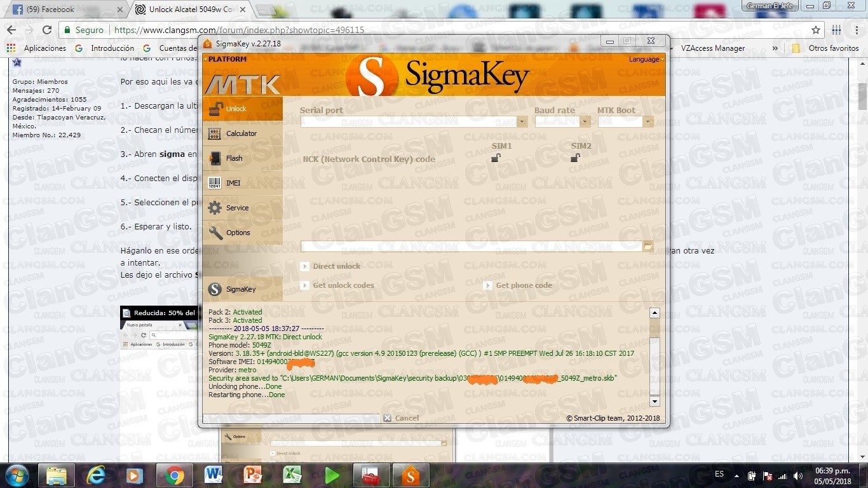This screenshot has height=488, width=868.
Task: Click Cancel in SigmaKey bottom bar
Action: (x=401, y=418)
